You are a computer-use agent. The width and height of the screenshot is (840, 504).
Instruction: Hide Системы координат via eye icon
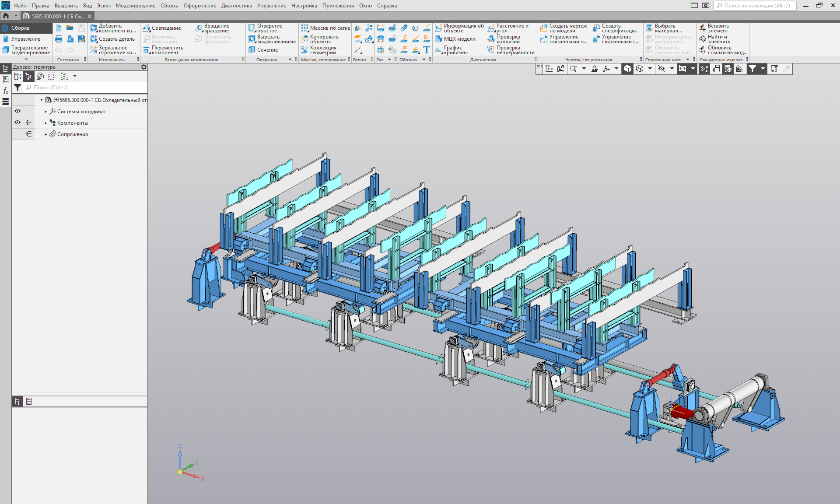click(17, 111)
